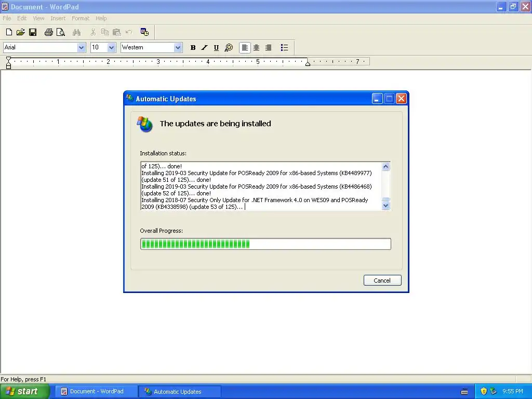Expand the font size 10 dropdown
The height and width of the screenshot is (399, 532).
(111, 47)
